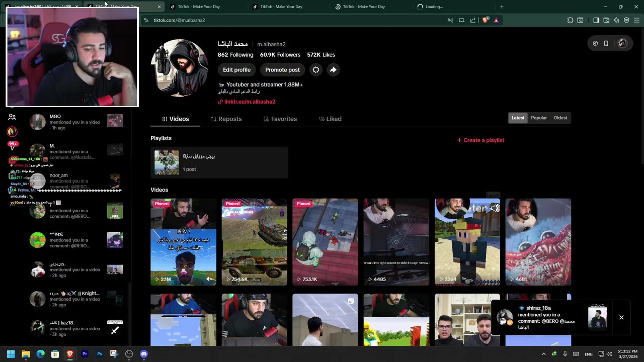
Task: Open Microsoft Edge from taskbar
Action: [40, 354]
